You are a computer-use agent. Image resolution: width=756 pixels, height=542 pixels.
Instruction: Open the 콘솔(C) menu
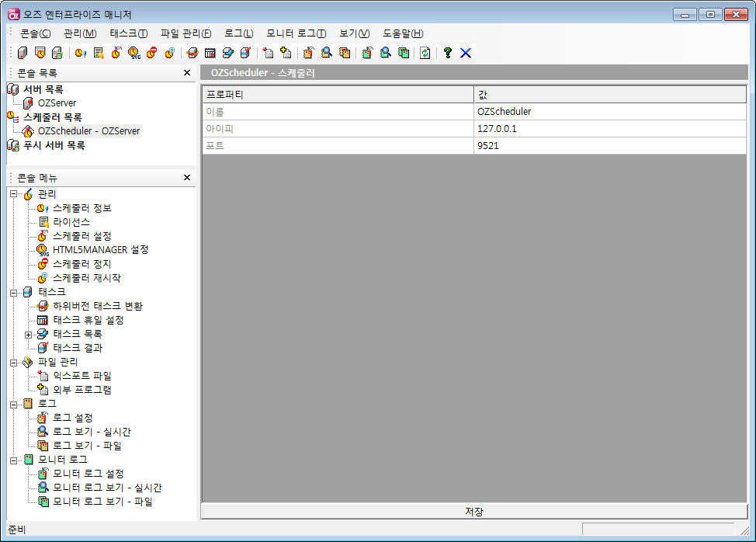[x=35, y=33]
